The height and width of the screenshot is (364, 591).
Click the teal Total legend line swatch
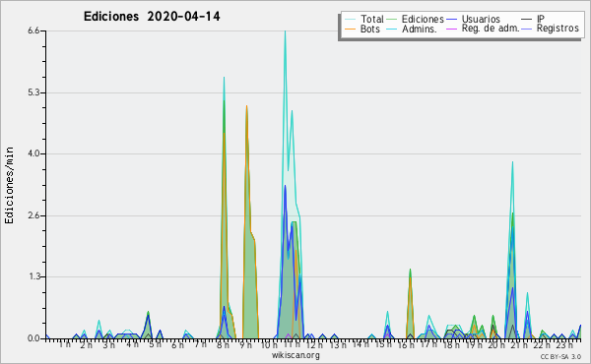coord(350,19)
